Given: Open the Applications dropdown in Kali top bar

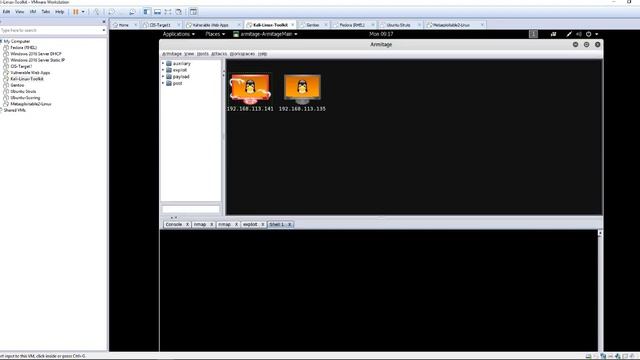Looking at the screenshot, I should coord(179,34).
